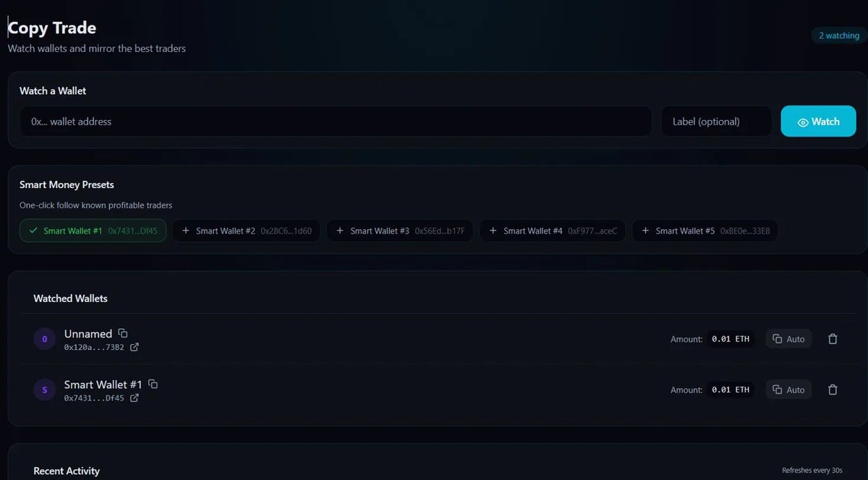This screenshot has width=868, height=480.
Task: Click the 0x... wallet address input field
Action: click(x=335, y=121)
